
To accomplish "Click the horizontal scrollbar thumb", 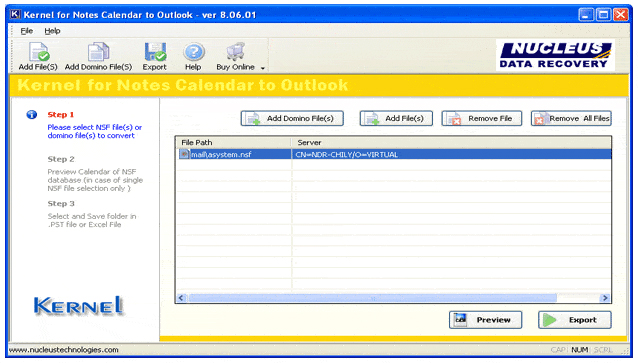I will pyautogui.click(x=373, y=298).
